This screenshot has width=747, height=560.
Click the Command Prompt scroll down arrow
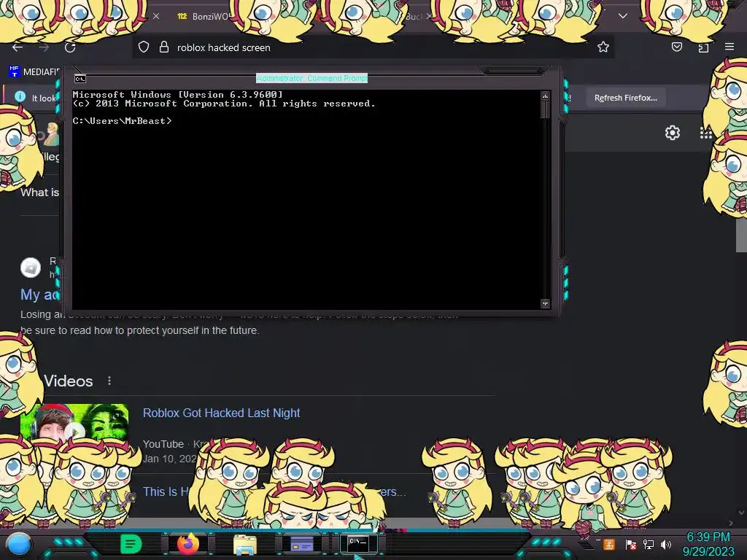(545, 303)
